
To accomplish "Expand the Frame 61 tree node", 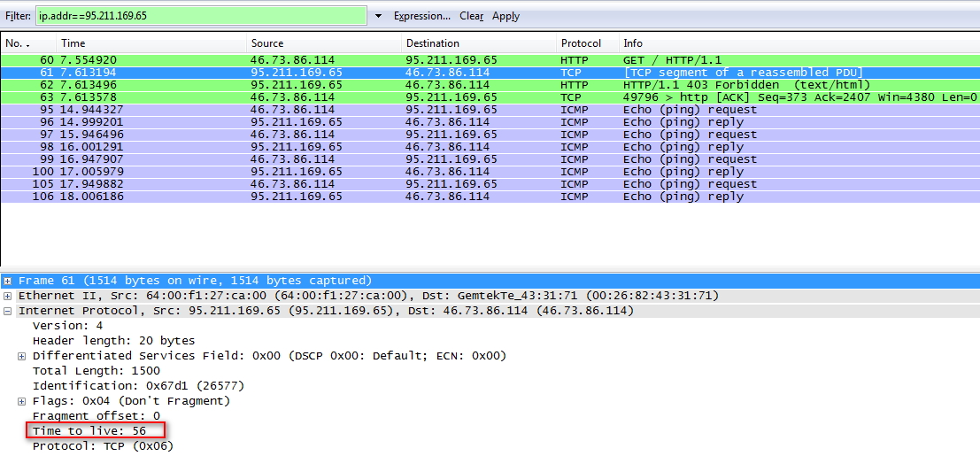I will (x=8, y=281).
